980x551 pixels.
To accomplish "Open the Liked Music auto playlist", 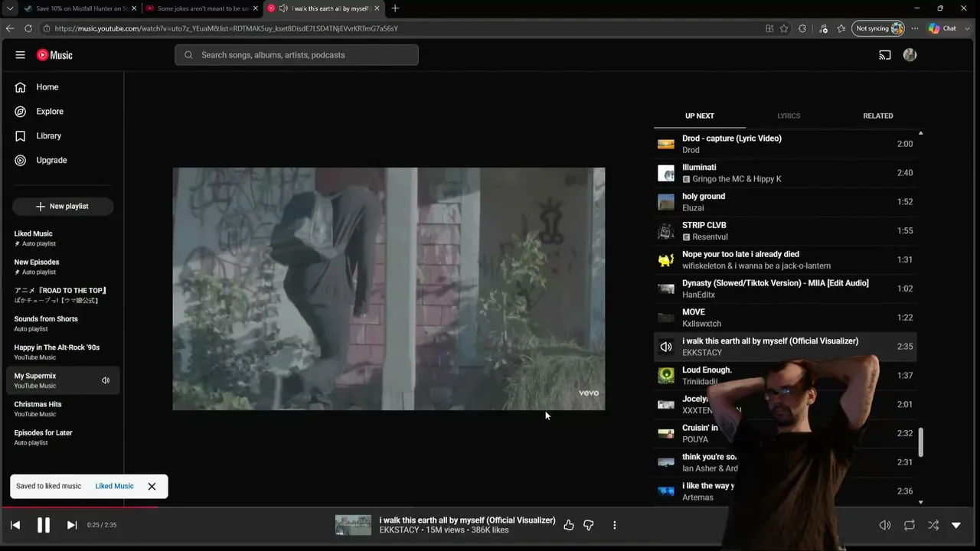I will 62,238.
